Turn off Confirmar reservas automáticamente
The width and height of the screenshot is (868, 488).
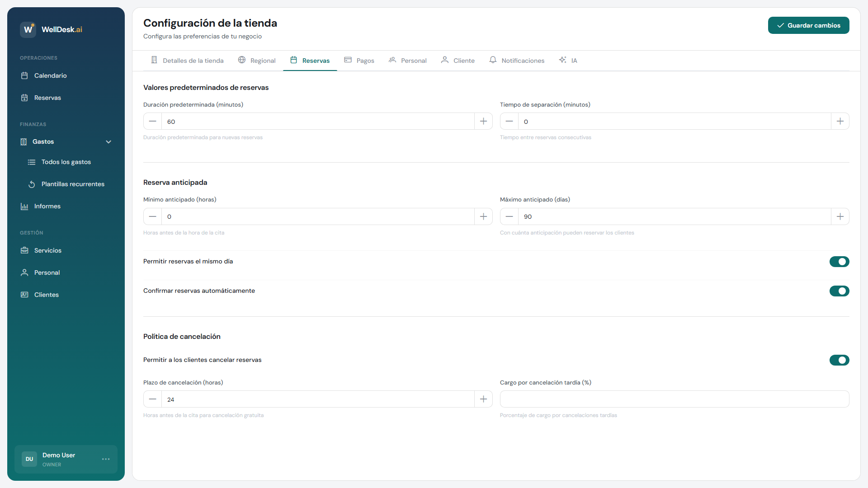coord(839,291)
